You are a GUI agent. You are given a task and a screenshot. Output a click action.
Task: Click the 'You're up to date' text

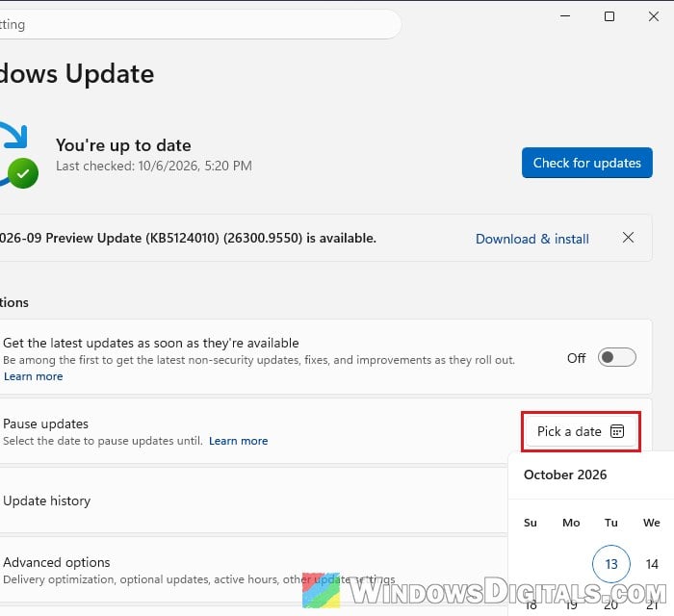(123, 145)
